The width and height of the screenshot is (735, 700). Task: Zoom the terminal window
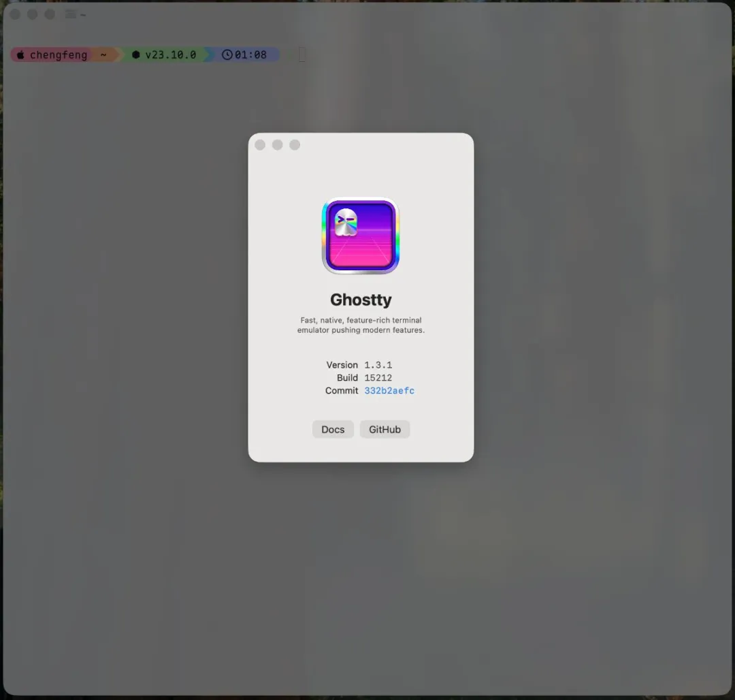(x=50, y=14)
